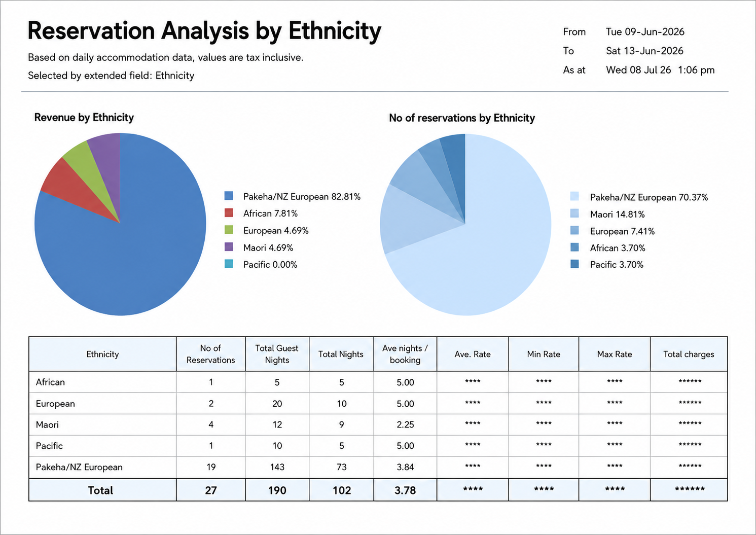Click 'European 7.41%' legend label
The image size is (756, 535).
tap(622, 231)
